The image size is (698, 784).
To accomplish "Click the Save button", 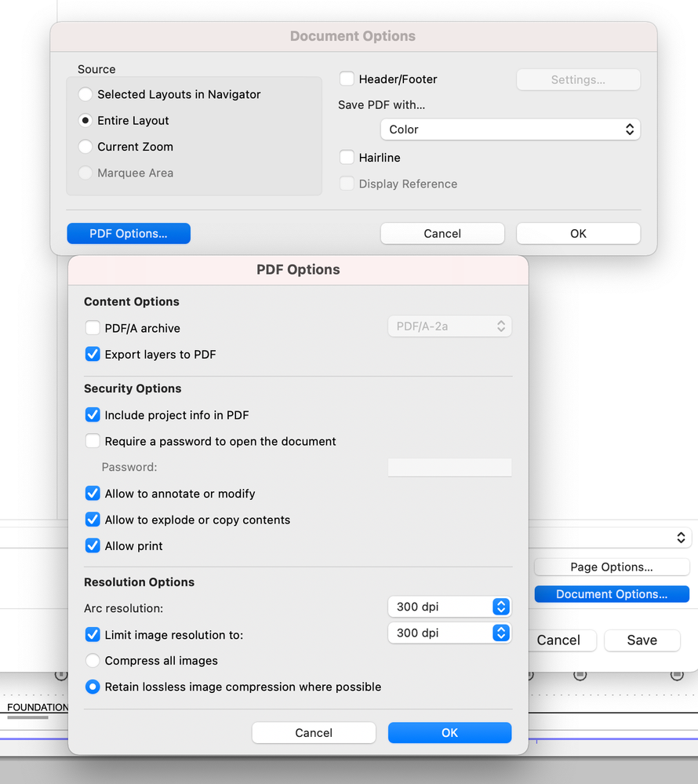I will pyautogui.click(x=642, y=640).
